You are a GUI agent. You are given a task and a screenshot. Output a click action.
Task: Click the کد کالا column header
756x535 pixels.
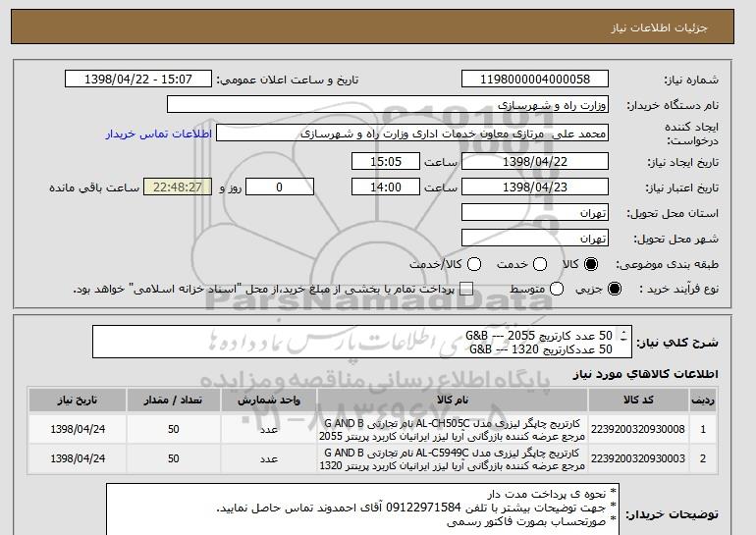point(638,401)
